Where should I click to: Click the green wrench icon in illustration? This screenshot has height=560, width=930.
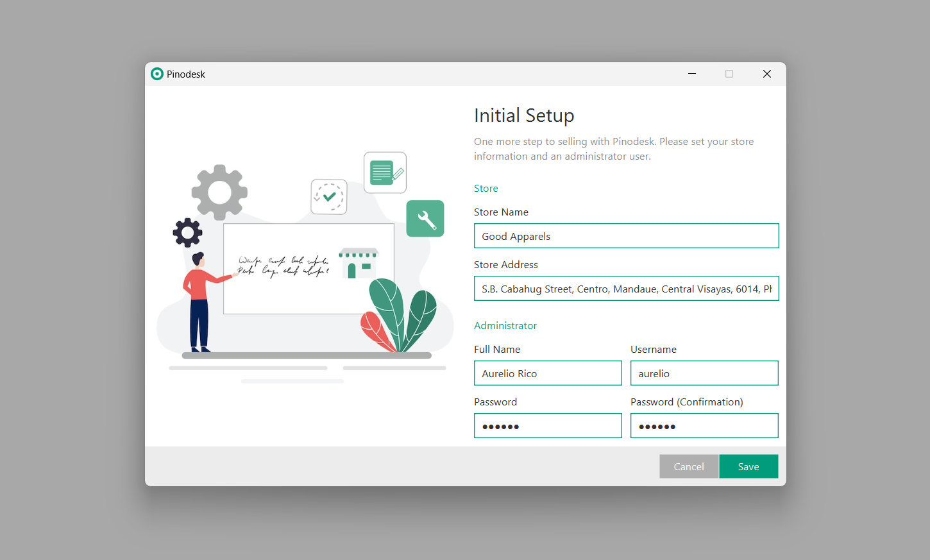click(x=425, y=219)
